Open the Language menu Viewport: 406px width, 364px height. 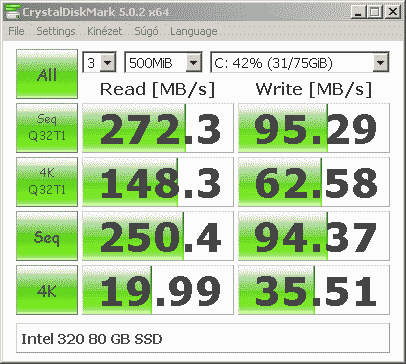pyautogui.click(x=194, y=31)
